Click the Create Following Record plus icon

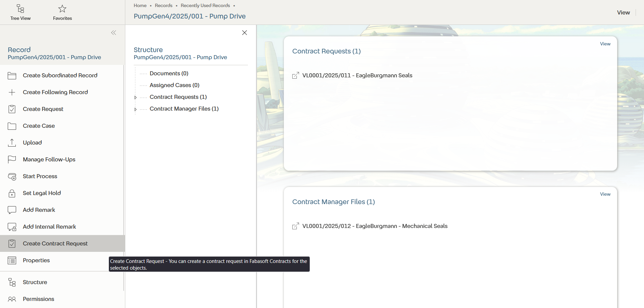tap(12, 92)
